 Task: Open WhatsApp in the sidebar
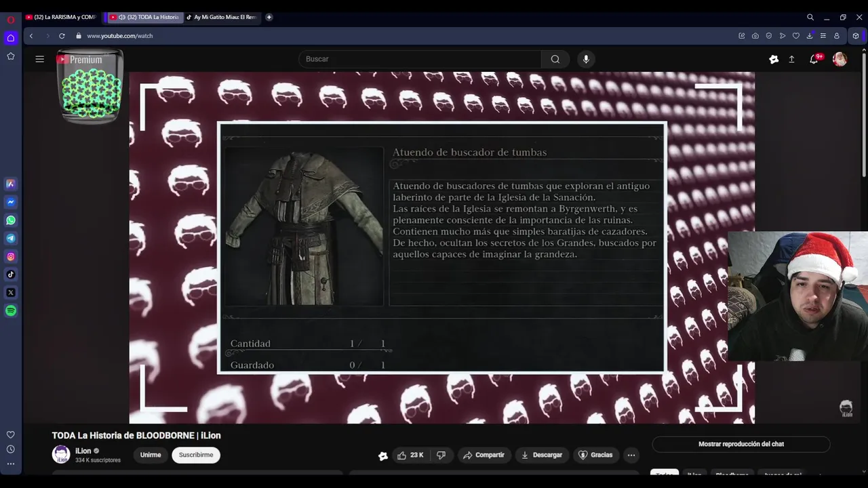click(11, 220)
